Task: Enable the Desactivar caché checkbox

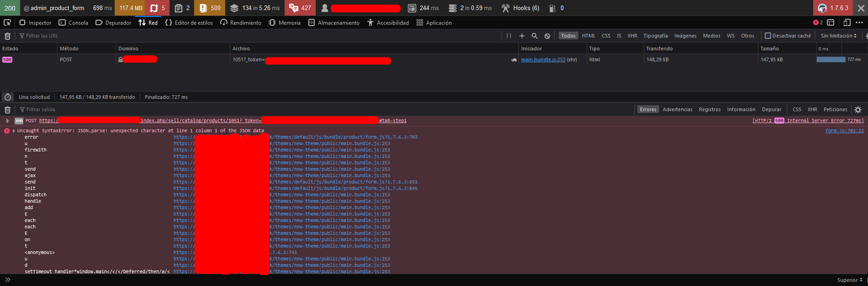Action: click(x=768, y=36)
